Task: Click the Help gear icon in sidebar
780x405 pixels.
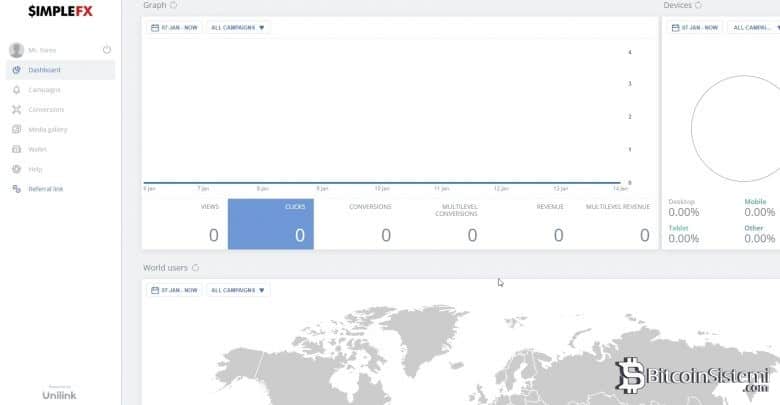Action: click(16, 169)
